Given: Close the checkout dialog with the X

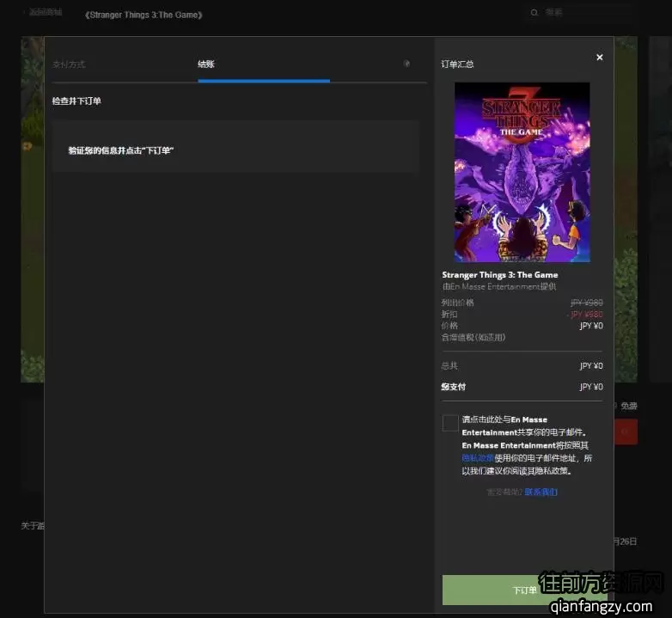Looking at the screenshot, I should pyautogui.click(x=600, y=58).
